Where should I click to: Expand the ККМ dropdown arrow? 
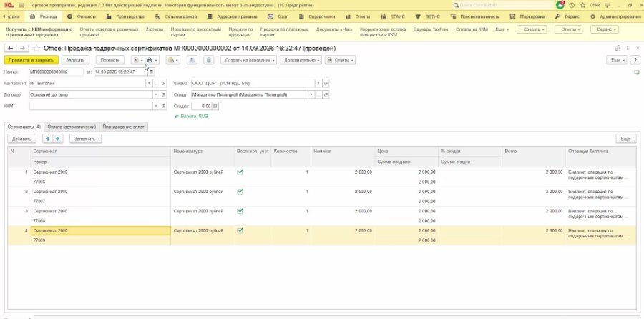pyautogui.click(x=156, y=106)
